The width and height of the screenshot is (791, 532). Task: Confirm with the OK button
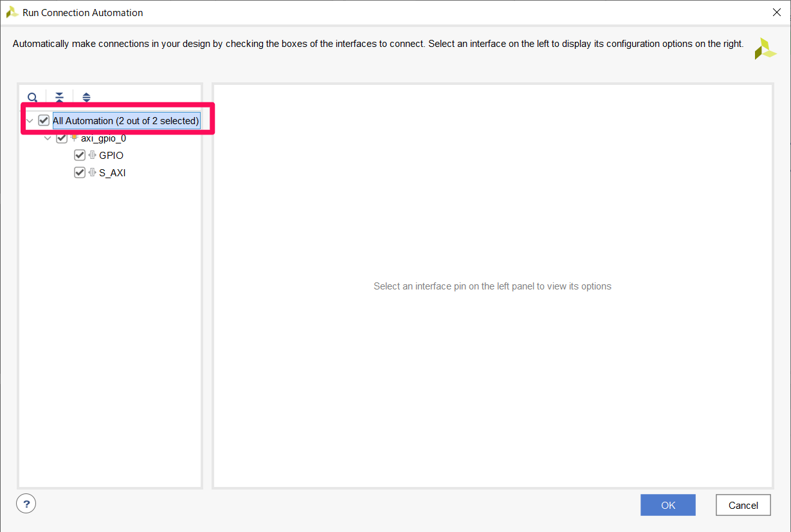(668, 505)
